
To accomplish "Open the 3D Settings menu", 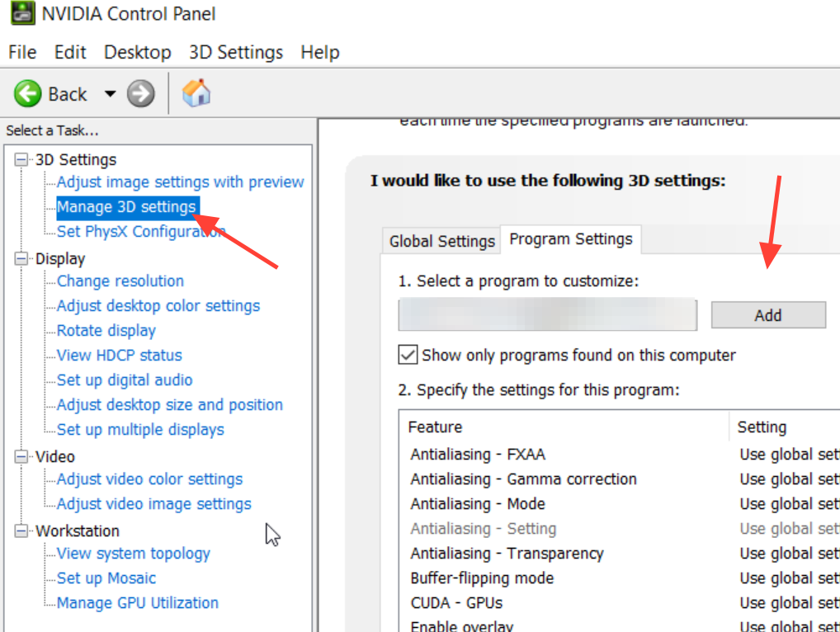I will pyautogui.click(x=236, y=52).
